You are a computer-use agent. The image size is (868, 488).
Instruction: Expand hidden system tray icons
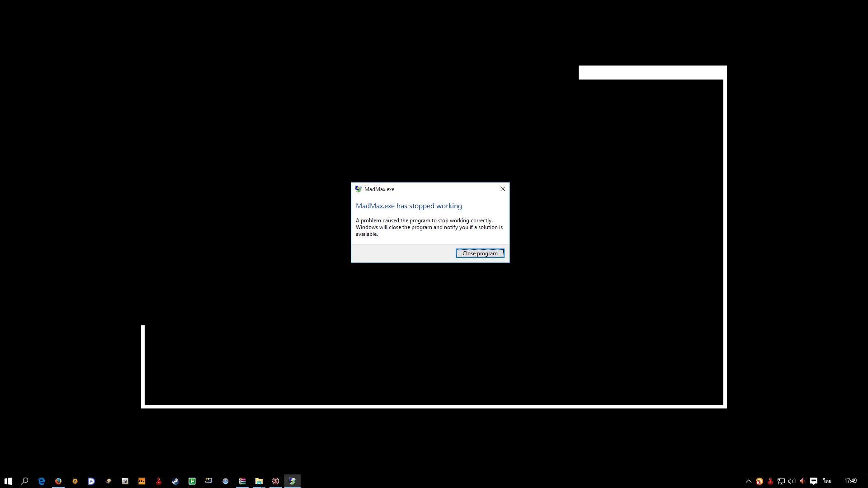click(748, 481)
